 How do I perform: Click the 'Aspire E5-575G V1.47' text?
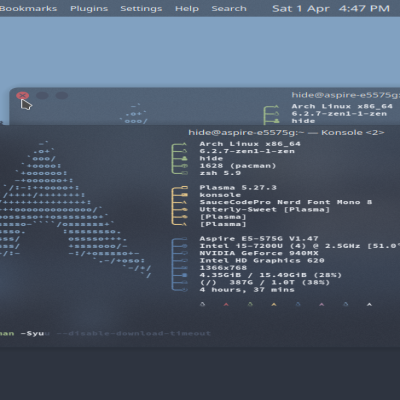click(x=259, y=239)
